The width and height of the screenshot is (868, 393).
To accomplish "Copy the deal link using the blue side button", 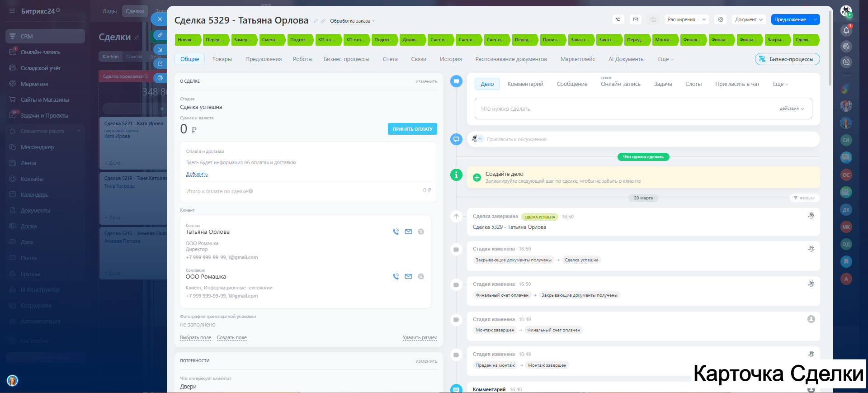I will 160,34.
